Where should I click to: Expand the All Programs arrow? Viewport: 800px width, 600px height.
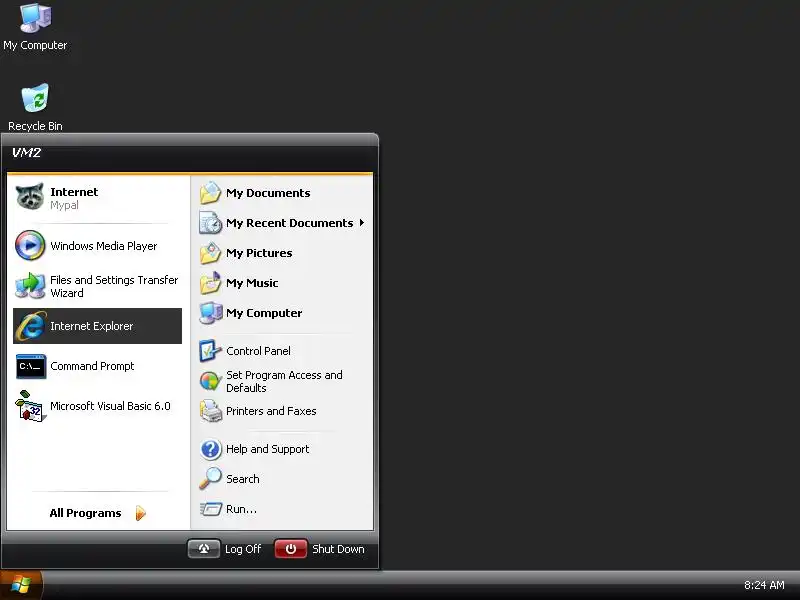(x=141, y=513)
